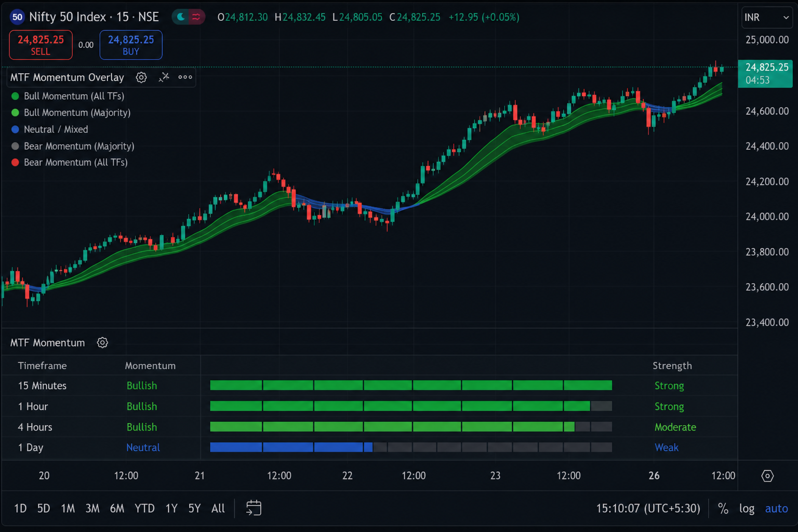Toggle percent scale mode

723,509
